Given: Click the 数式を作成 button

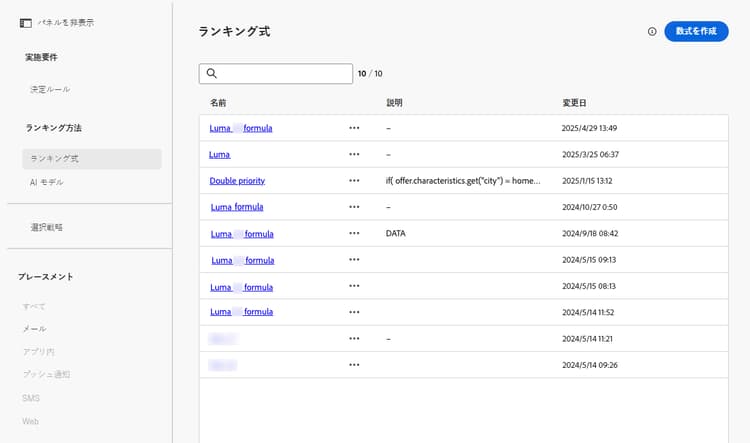Looking at the screenshot, I should click(x=696, y=32).
